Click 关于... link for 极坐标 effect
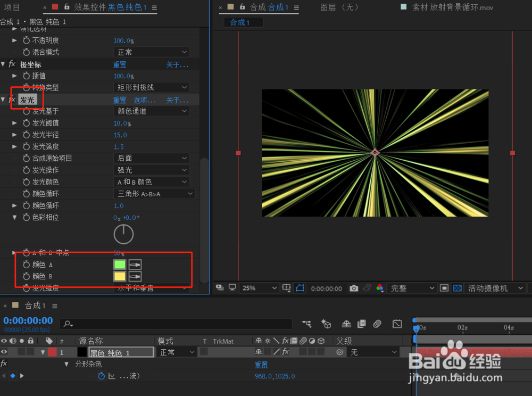 177,64
